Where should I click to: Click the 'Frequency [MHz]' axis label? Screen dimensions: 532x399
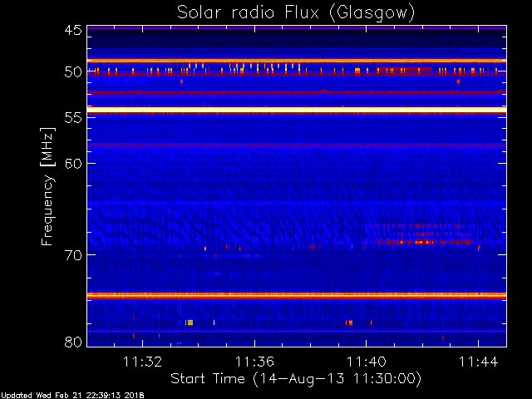coord(47,186)
